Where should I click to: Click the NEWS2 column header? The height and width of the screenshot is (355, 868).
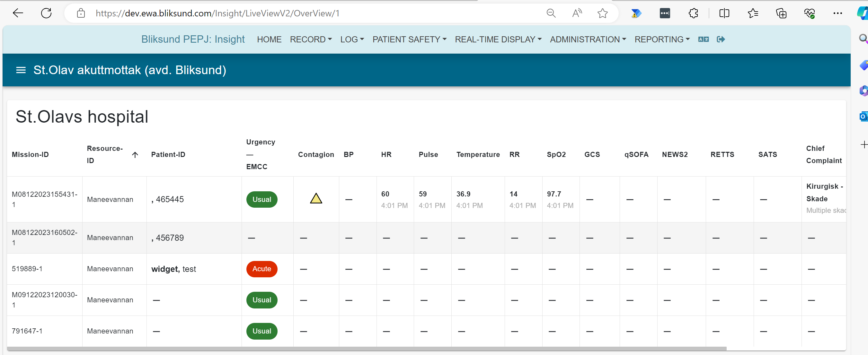click(675, 154)
